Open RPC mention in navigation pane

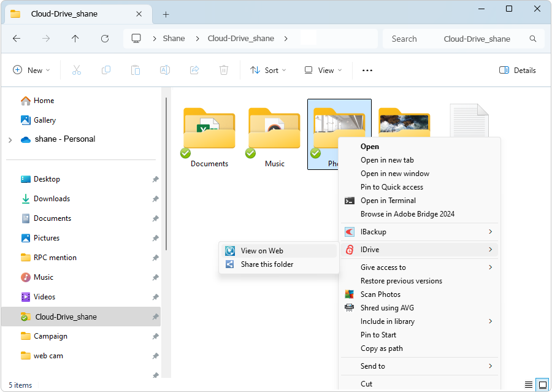[55, 258]
